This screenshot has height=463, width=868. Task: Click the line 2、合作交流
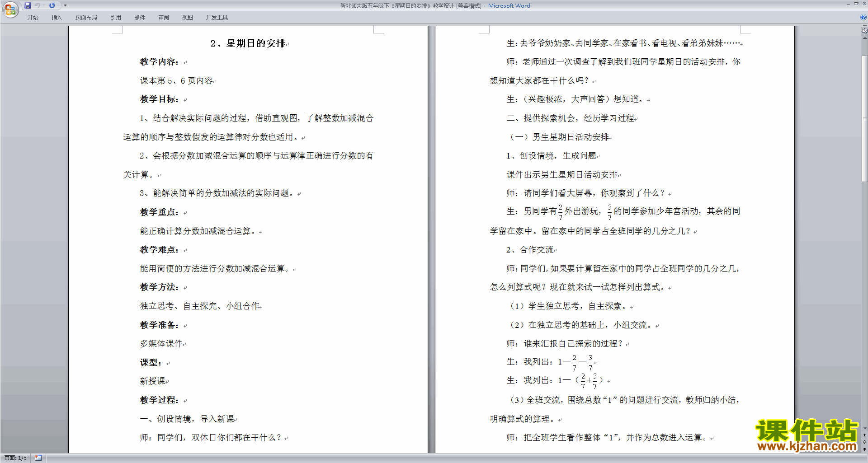coord(530,250)
